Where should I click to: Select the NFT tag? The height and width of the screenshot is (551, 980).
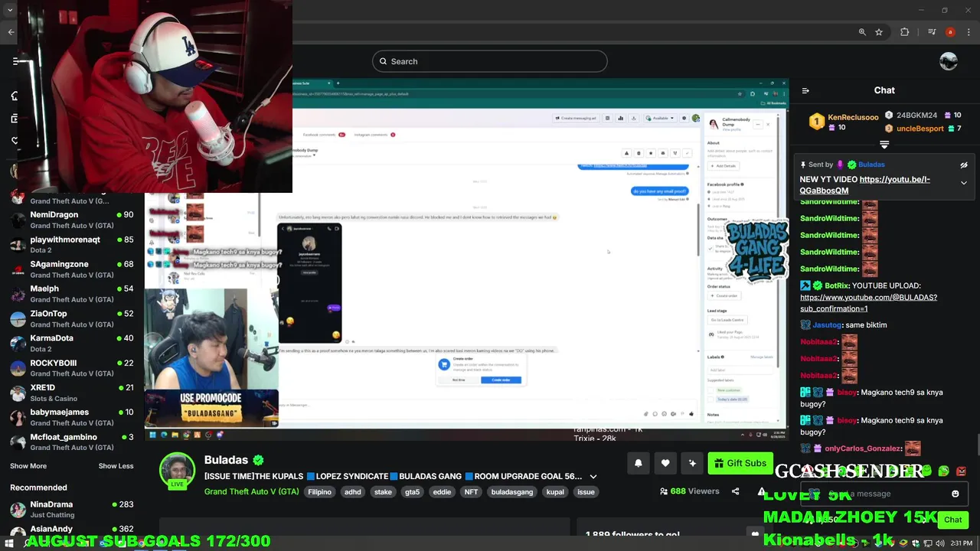(471, 492)
